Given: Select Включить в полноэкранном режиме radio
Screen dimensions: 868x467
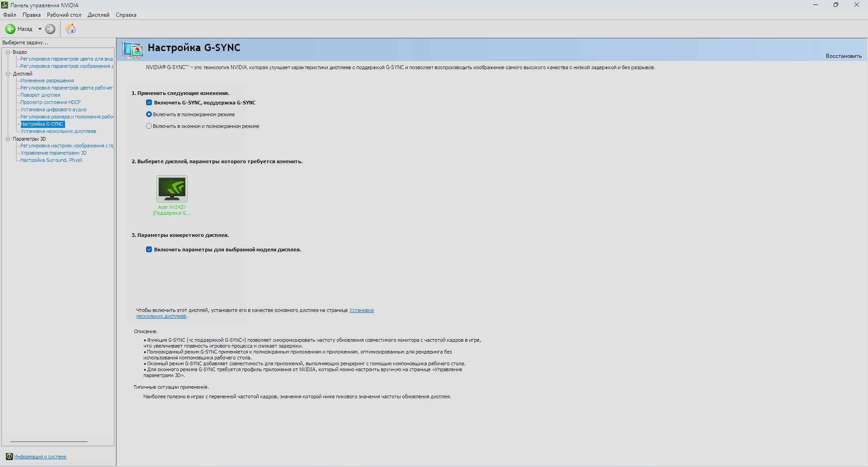Looking at the screenshot, I should (x=149, y=114).
